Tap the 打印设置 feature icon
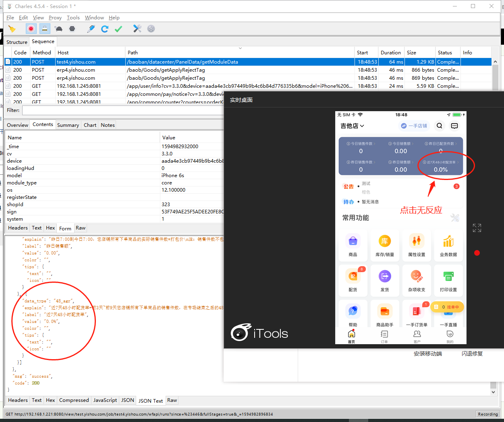The width and height of the screenshot is (504, 422). click(x=448, y=280)
